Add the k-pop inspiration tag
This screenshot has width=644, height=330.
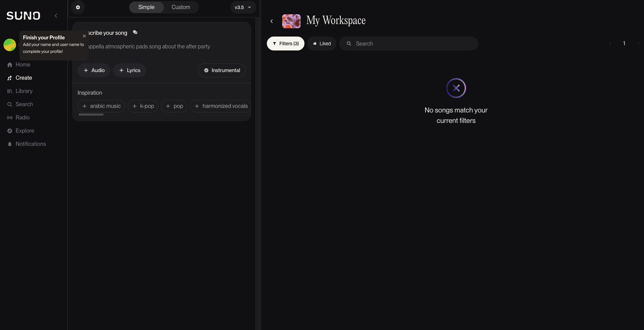coord(143,106)
